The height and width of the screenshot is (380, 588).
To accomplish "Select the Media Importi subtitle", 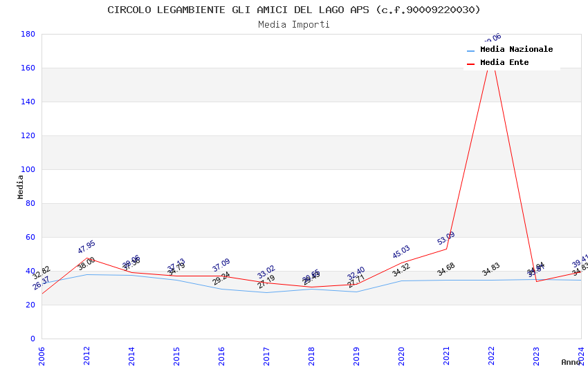I will pyautogui.click(x=293, y=25).
